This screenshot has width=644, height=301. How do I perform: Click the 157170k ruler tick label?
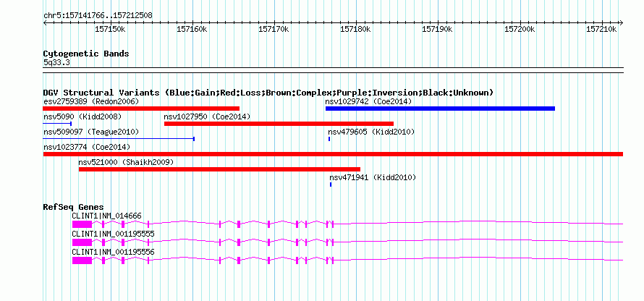point(274,29)
